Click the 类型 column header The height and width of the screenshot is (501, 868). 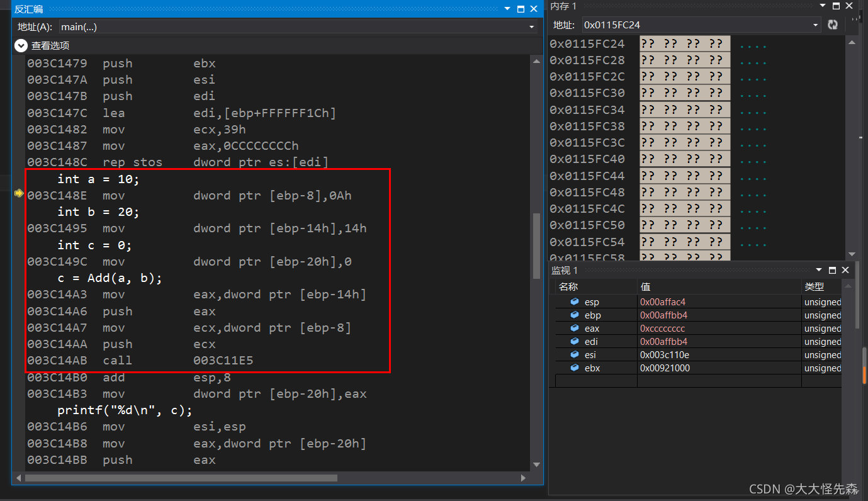click(x=814, y=286)
